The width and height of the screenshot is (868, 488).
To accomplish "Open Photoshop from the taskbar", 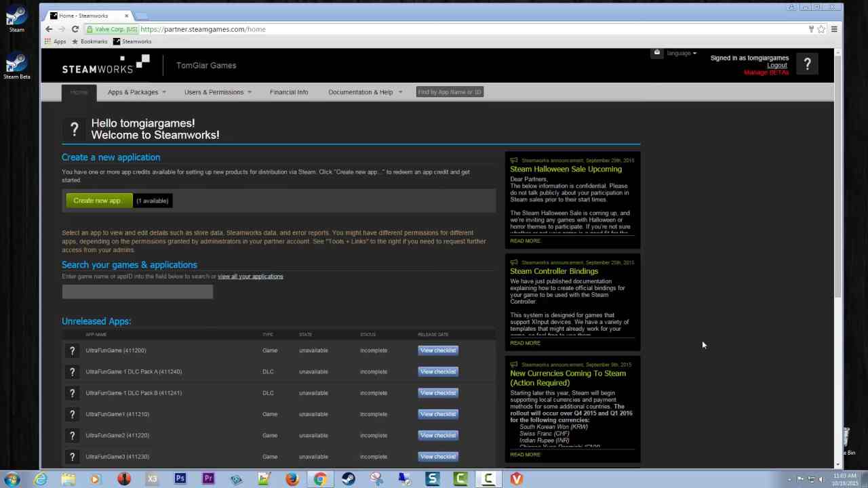I will pyautogui.click(x=180, y=479).
